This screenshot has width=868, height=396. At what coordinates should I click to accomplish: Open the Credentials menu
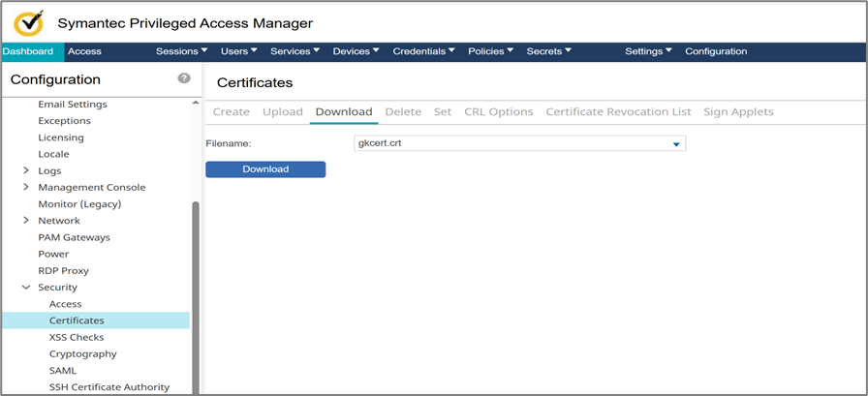coord(425,51)
